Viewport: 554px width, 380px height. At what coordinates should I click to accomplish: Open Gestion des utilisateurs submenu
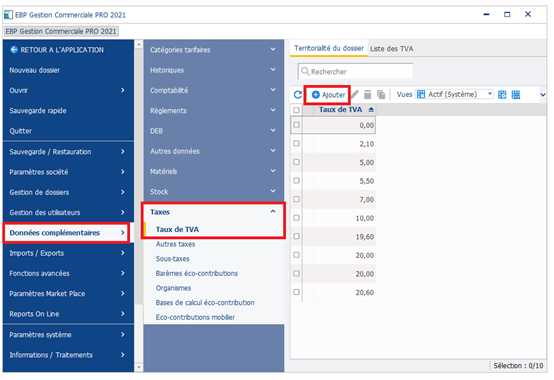(x=68, y=212)
